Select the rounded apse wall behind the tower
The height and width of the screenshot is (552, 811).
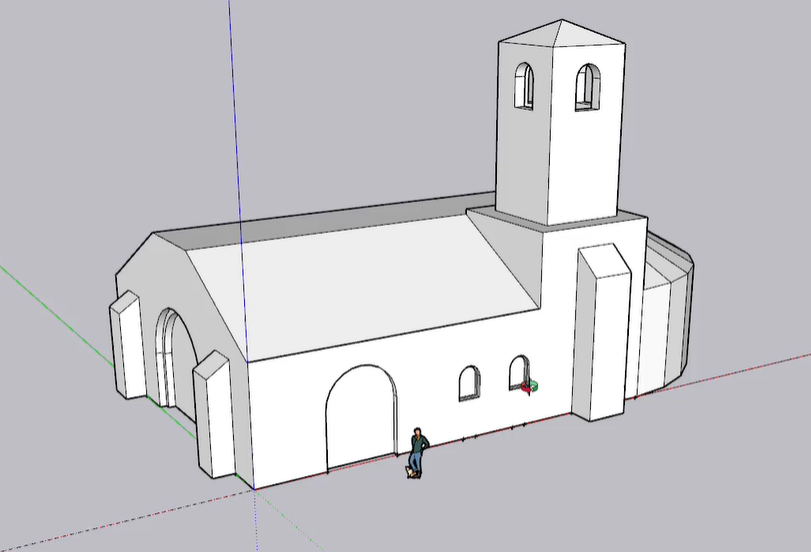665,316
